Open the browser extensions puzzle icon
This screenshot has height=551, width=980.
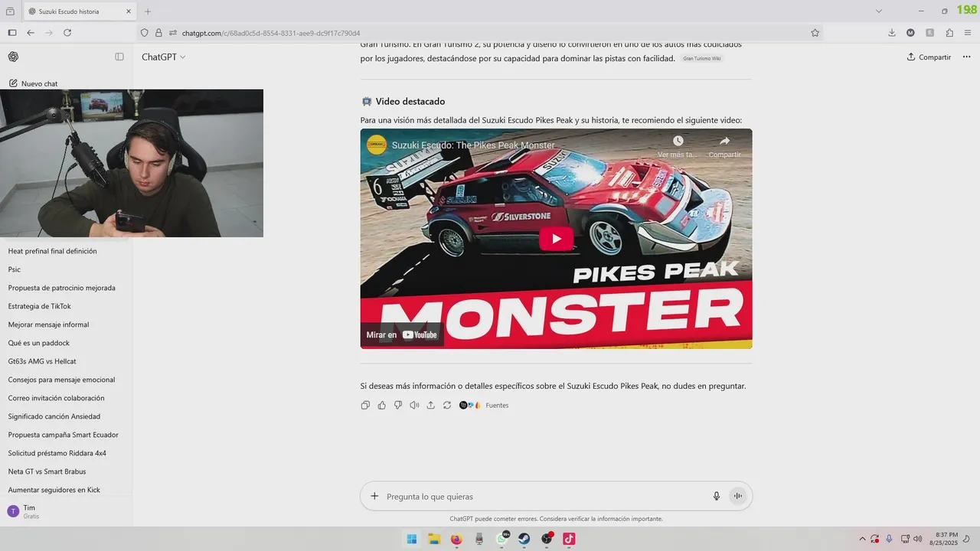pyautogui.click(x=949, y=33)
